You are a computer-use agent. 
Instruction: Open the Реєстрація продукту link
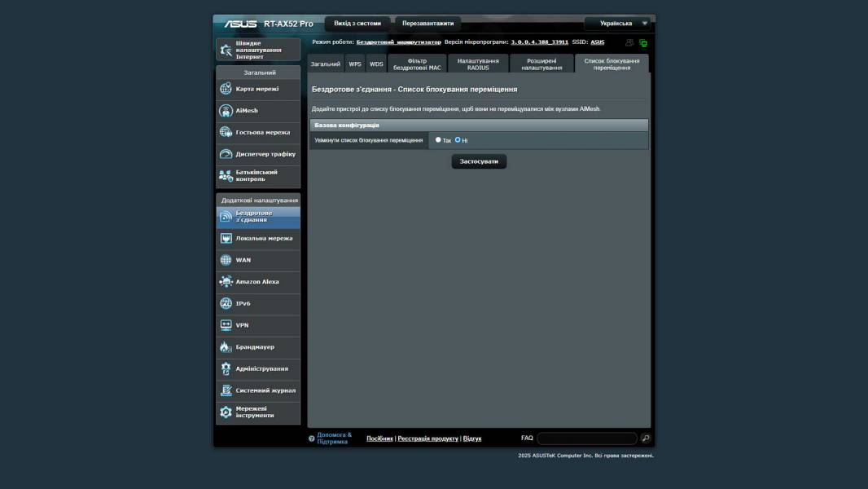427,438
